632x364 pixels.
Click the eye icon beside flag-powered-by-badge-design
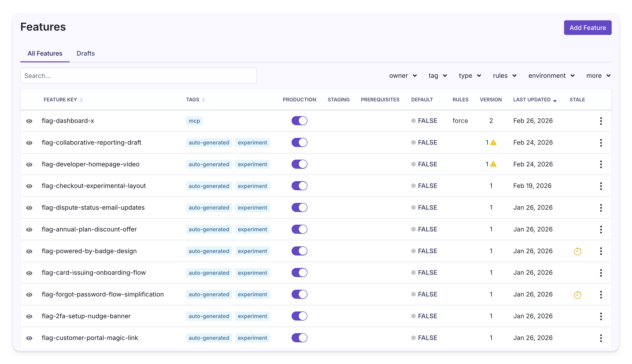[x=29, y=251]
